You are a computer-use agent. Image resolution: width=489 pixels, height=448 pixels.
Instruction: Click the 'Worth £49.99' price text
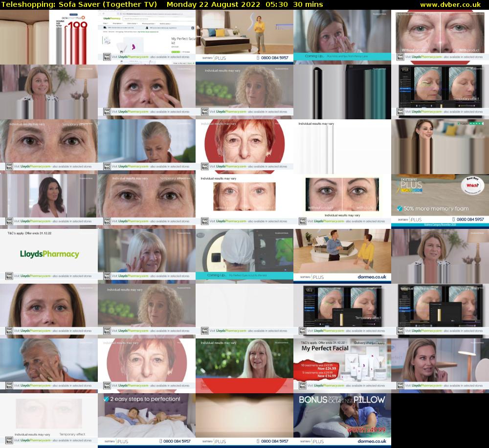click(x=366, y=430)
